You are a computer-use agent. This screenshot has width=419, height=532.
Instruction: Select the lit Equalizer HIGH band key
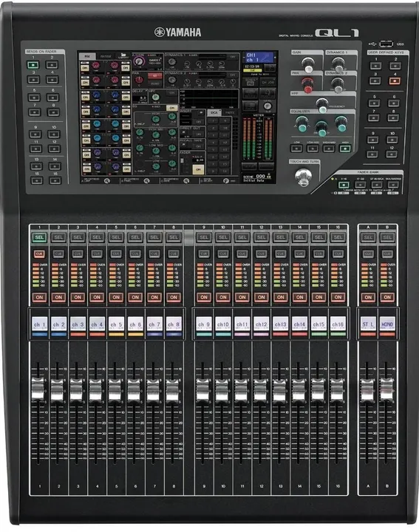(x=345, y=149)
